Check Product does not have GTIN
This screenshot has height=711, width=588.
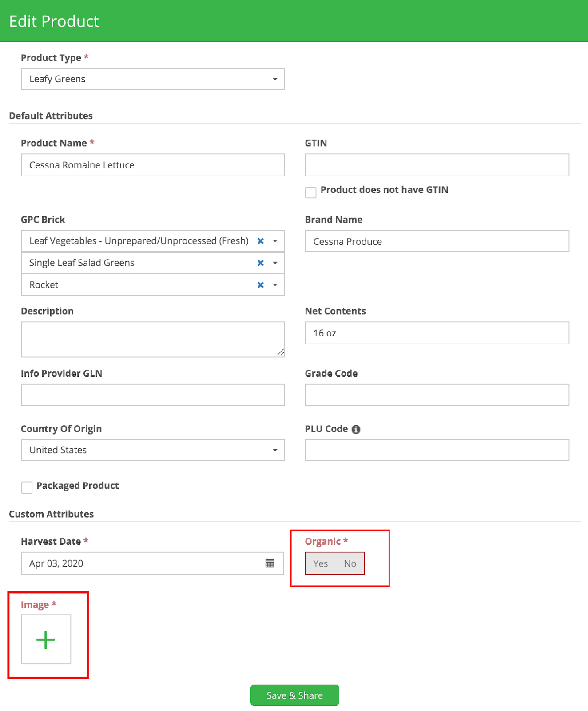[310, 192]
